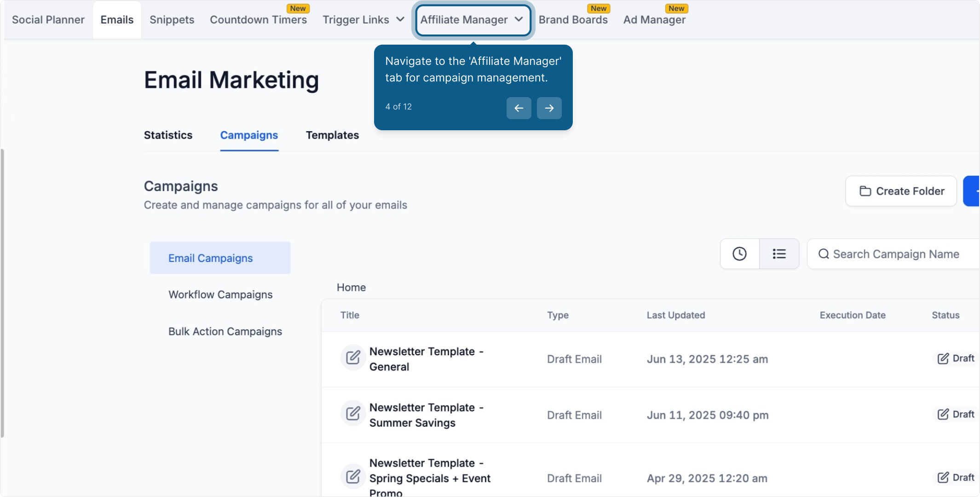
Task: Select the Emails tab
Action: (117, 20)
